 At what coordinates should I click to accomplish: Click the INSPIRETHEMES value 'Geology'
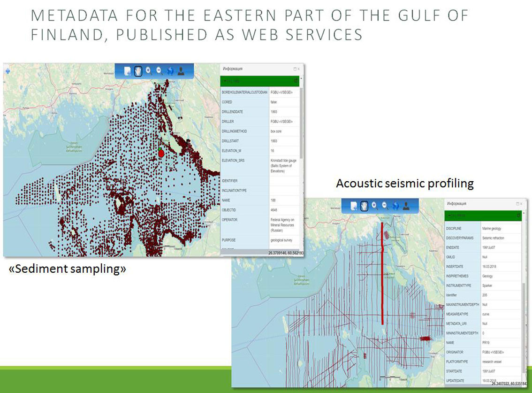[487, 276]
